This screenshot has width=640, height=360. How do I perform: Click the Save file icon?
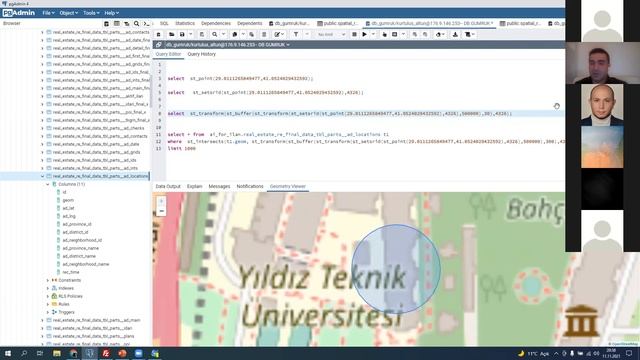(x=182, y=35)
